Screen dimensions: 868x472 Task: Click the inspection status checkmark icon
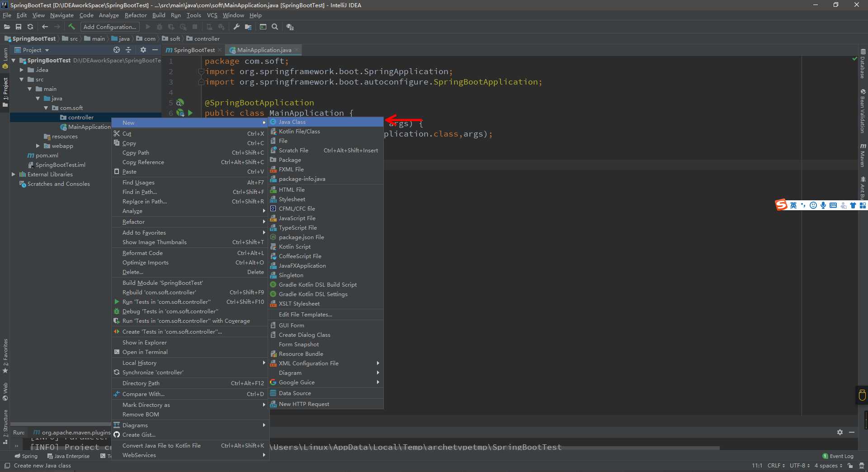[854, 59]
